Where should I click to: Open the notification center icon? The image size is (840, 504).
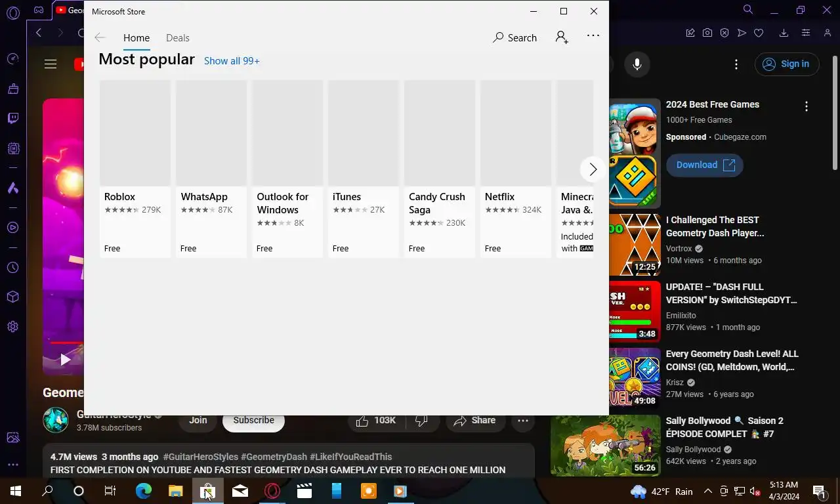[x=820, y=491]
